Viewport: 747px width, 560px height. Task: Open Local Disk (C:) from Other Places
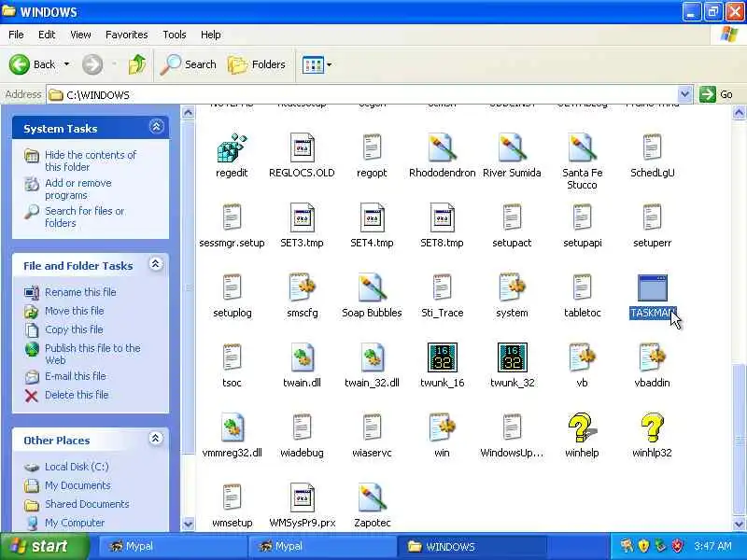point(77,467)
